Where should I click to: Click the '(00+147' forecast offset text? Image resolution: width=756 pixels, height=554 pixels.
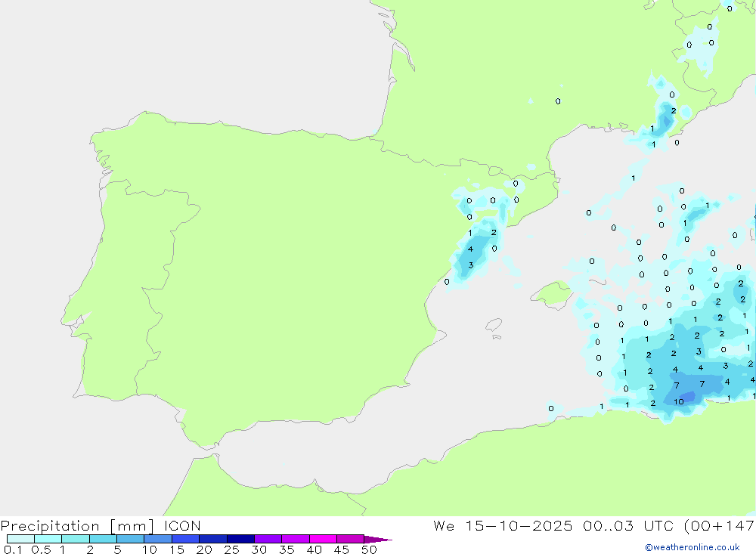[720, 526]
